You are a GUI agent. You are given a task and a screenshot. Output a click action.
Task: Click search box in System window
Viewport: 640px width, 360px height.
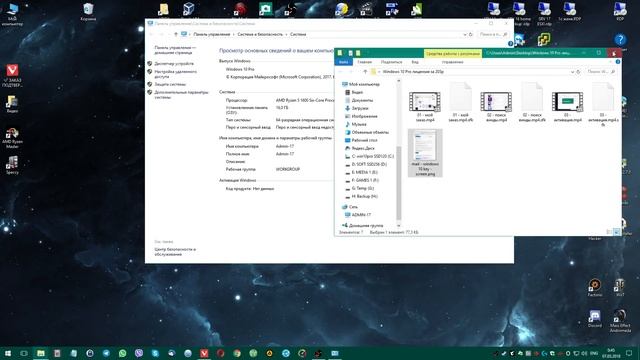point(493,34)
